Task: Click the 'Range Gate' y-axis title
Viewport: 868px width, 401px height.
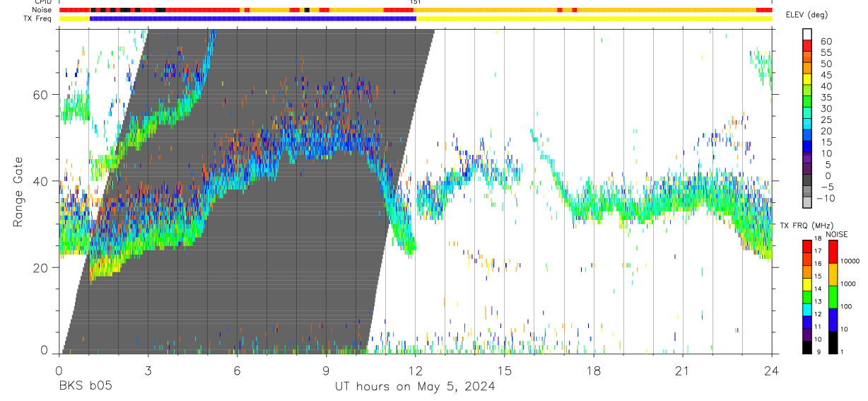Action: (x=19, y=191)
